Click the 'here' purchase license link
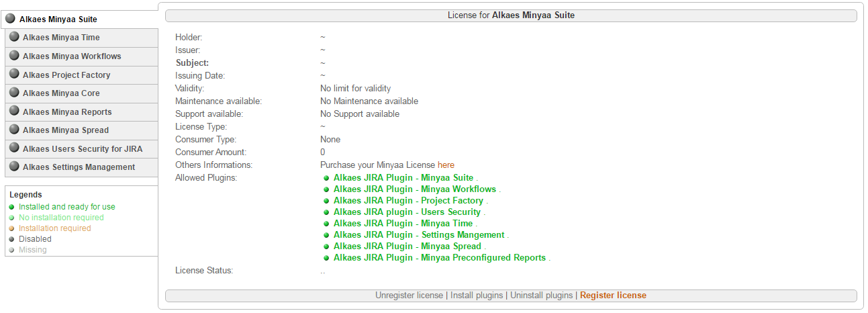The width and height of the screenshot is (868, 313). (x=446, y=165)
